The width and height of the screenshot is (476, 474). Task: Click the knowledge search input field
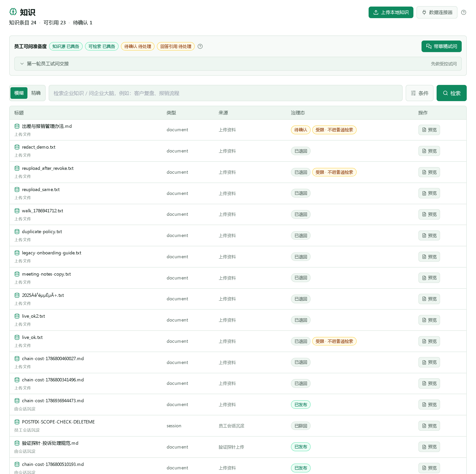tap(225, 93)
